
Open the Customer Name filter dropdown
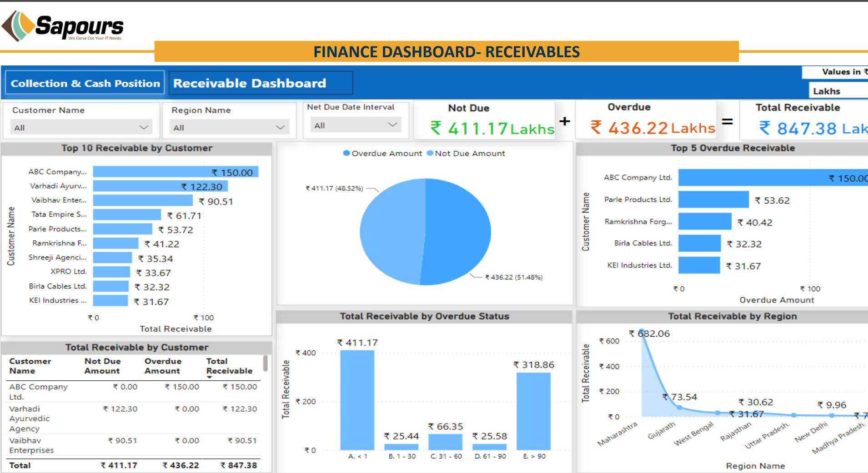(81, 128)
